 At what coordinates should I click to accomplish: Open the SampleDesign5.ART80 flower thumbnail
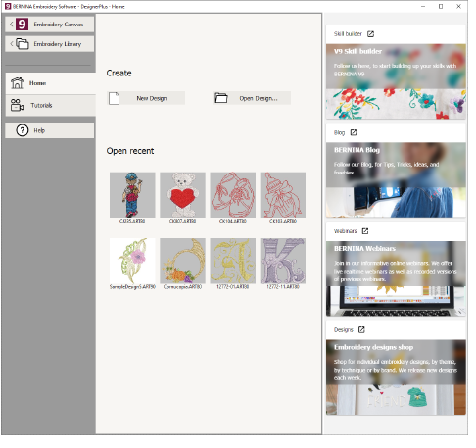132,261
